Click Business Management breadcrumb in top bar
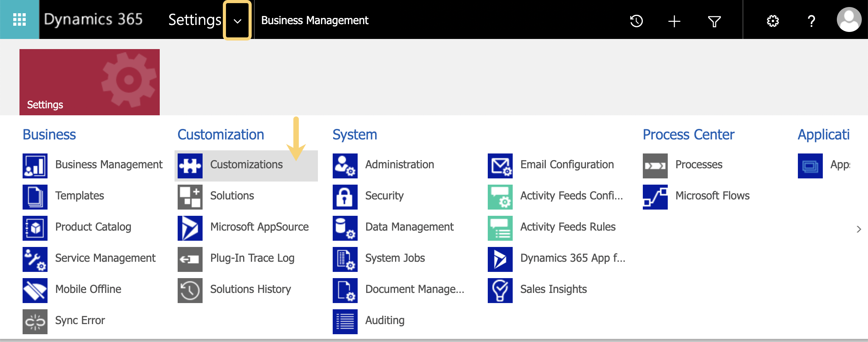Image resolution: width=868 pixels, height=342 pixels. click(315, 20)
